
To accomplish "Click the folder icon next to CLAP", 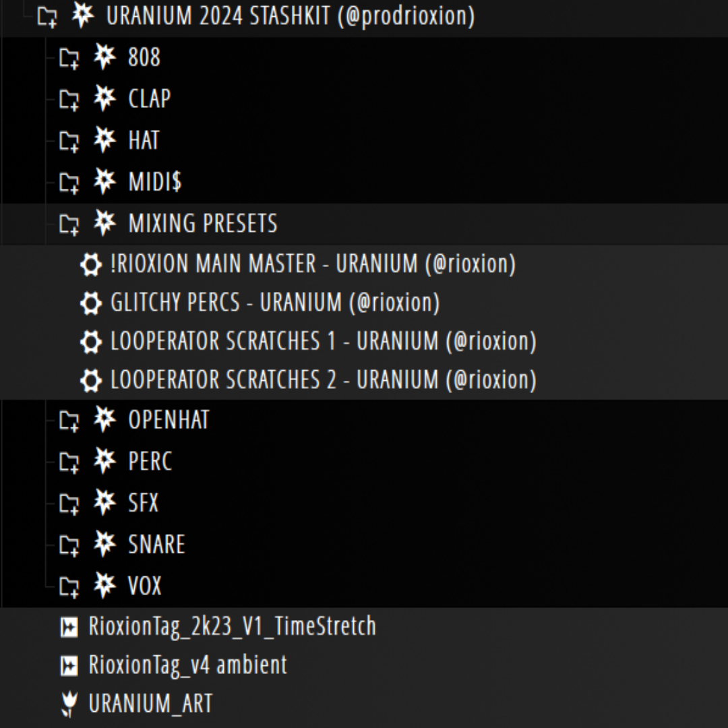I will (x=69, y=100).
